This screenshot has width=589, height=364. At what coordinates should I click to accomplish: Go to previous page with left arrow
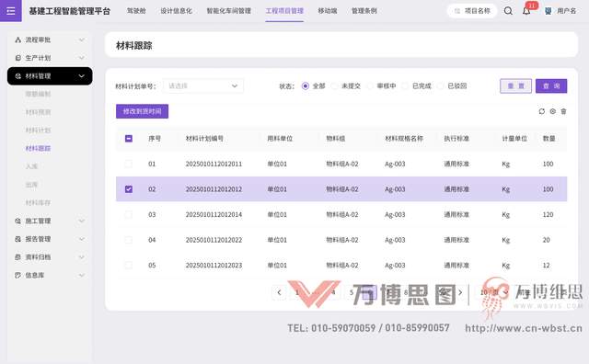[x=279, y=292]
